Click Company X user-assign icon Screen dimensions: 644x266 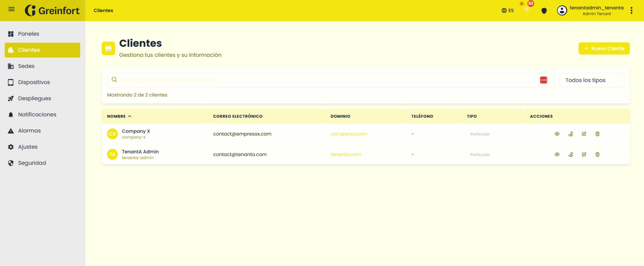(x=571, y=134)
